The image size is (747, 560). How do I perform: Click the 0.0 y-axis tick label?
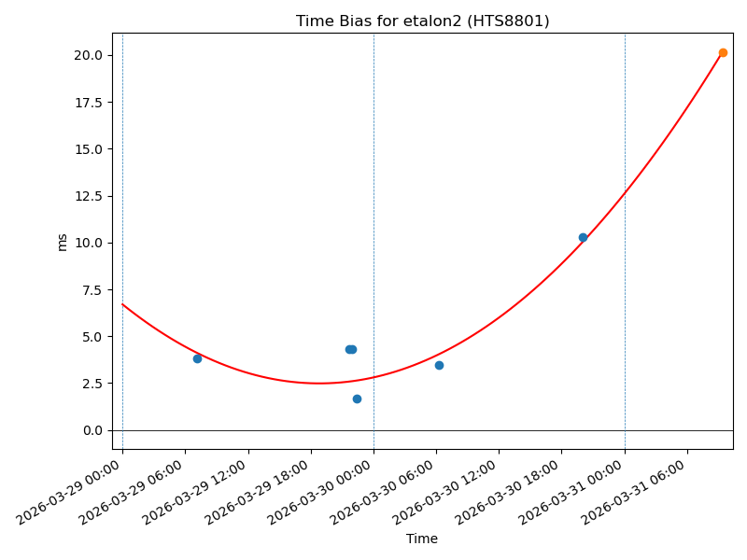coord(93,430)
